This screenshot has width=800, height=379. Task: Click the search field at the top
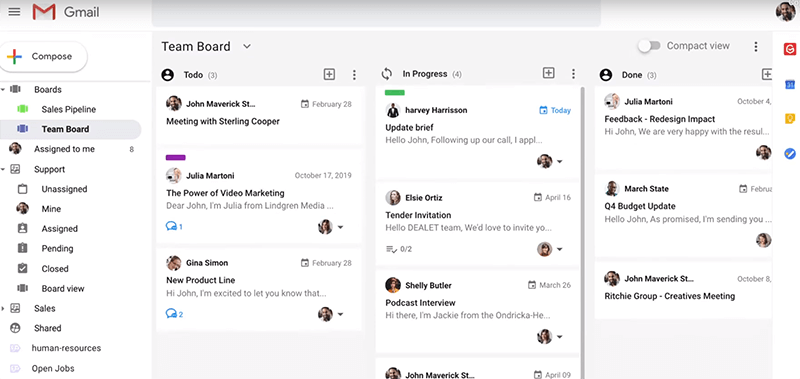(376, 13)
